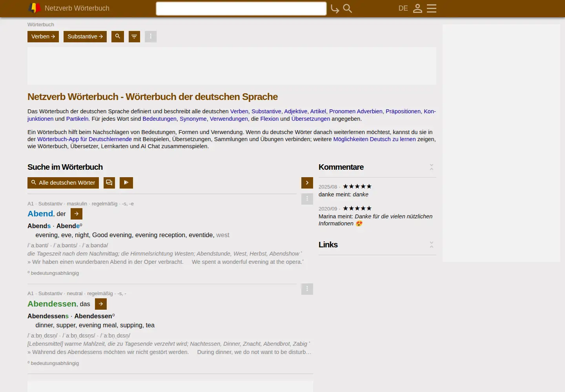565x392 pixels.
Task: Open the Abend word entry
Action: (x=40, y=214)
